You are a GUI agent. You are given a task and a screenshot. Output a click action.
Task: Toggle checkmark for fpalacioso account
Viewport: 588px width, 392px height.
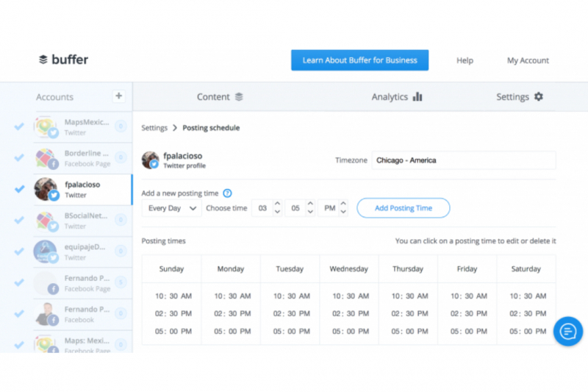point(19,189)
